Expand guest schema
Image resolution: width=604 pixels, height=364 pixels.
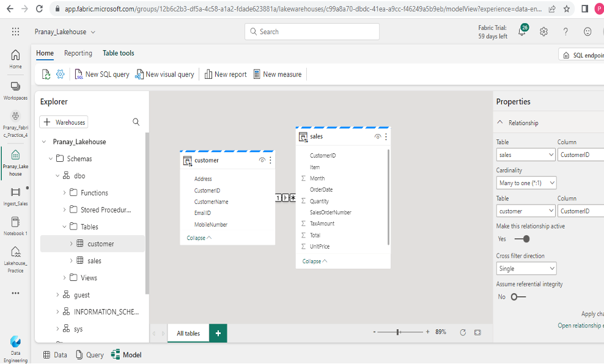tap(57, 295)
